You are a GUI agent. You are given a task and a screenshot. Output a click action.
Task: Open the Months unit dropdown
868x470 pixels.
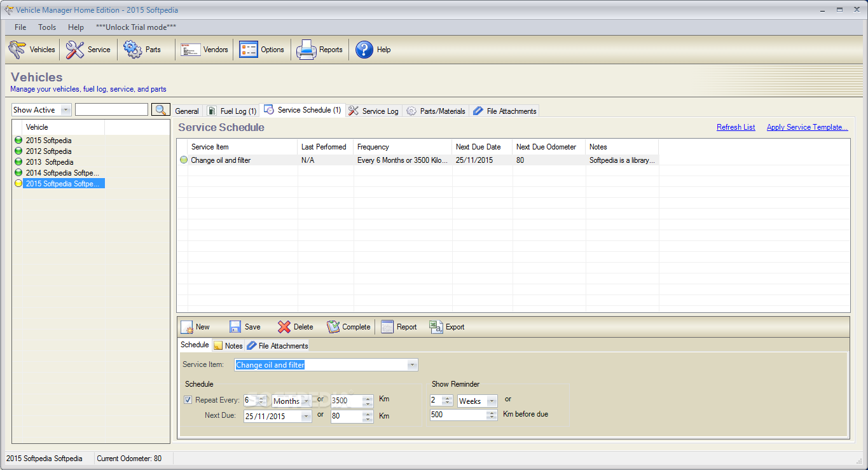point(306,401)
